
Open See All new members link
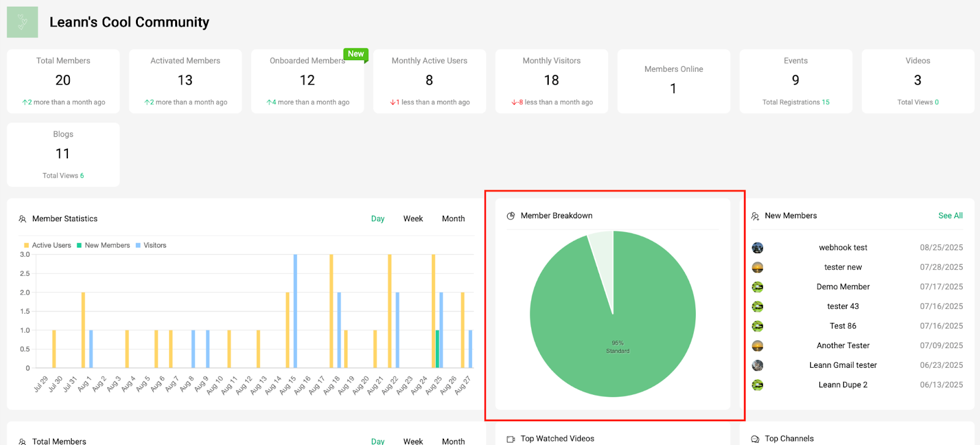pyautogui.click(x=950, y=216)
